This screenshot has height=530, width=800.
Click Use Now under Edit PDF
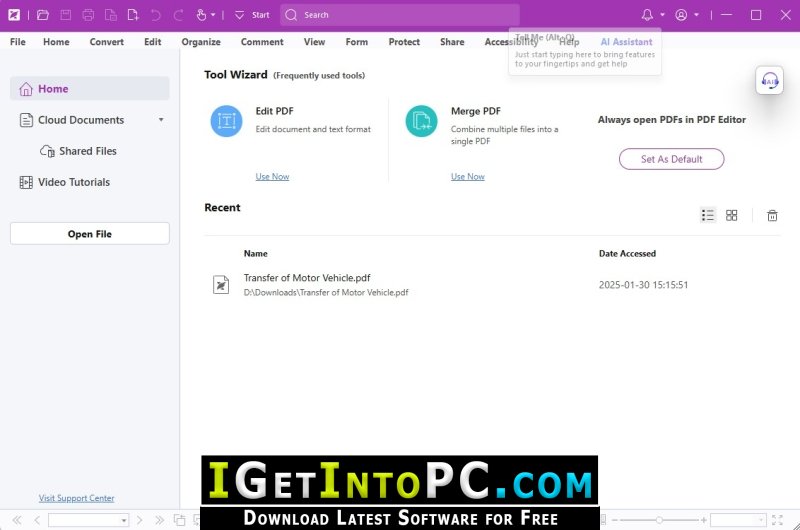[x=272, y=176]
